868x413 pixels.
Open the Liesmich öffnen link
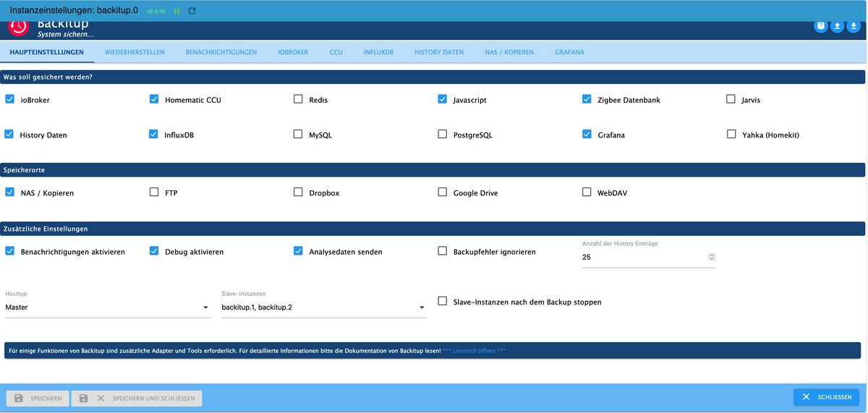click(x=474, y=351)
